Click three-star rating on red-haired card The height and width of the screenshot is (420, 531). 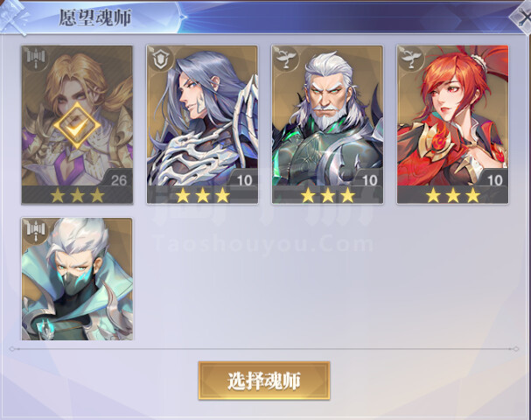(453, 195)
